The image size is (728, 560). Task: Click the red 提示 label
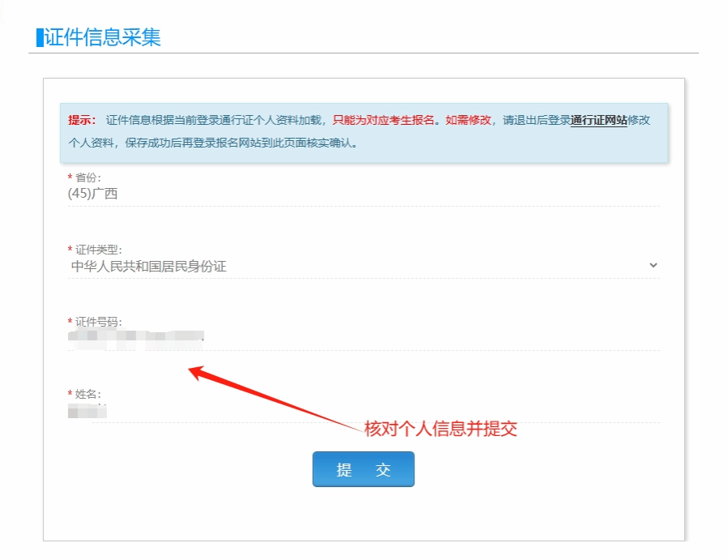[x=82, y=120]
